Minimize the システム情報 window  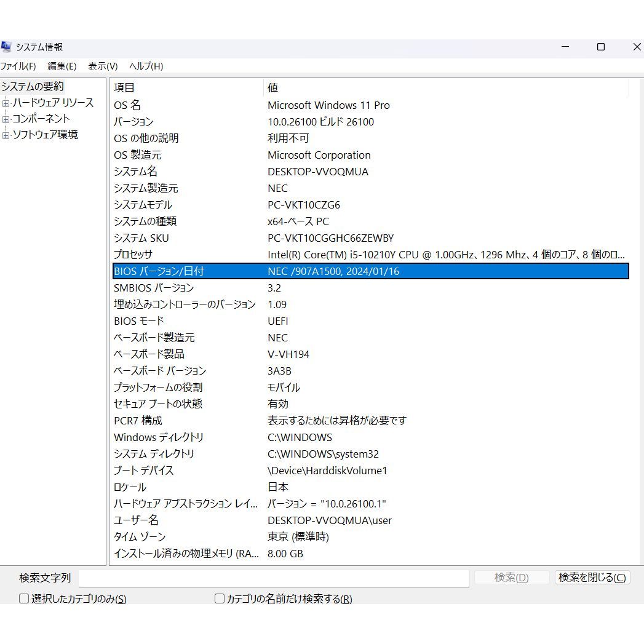click(565, 47)
